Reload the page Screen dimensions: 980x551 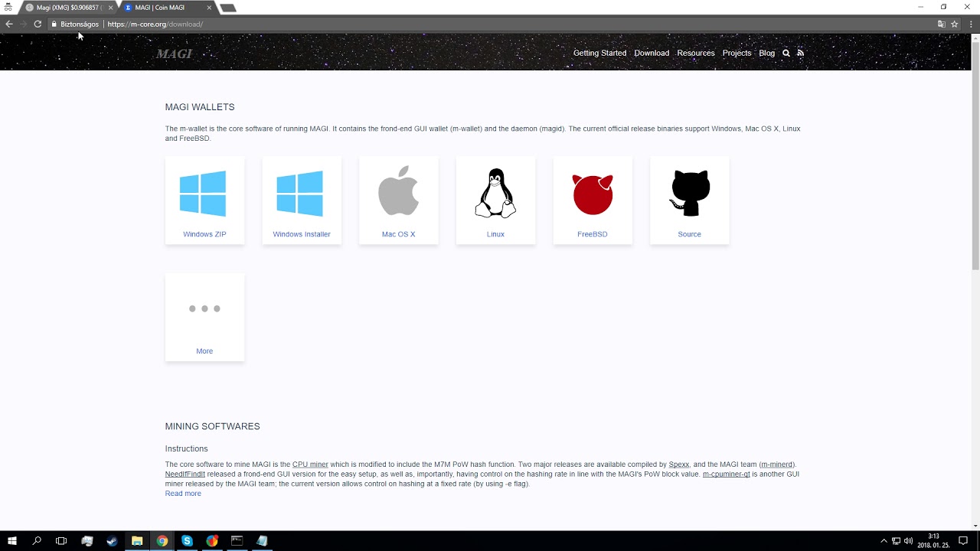point(38,24)
